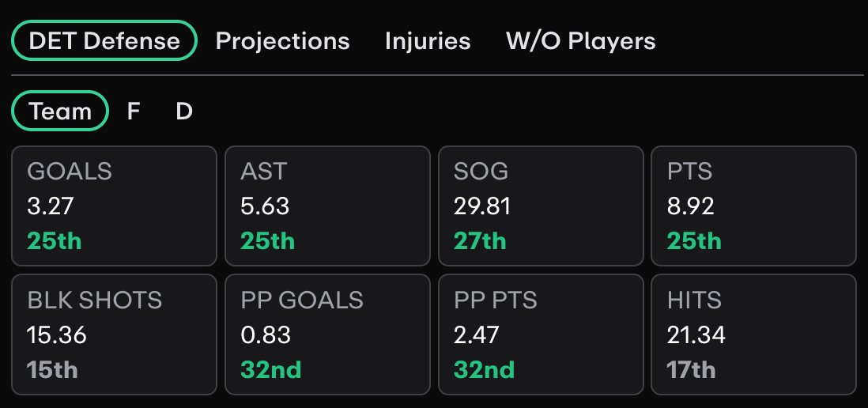Screen dimensions: 868x408
Task: Click the PP GOALS stat card
Action: pyautogui.click(x=327, y=334)
